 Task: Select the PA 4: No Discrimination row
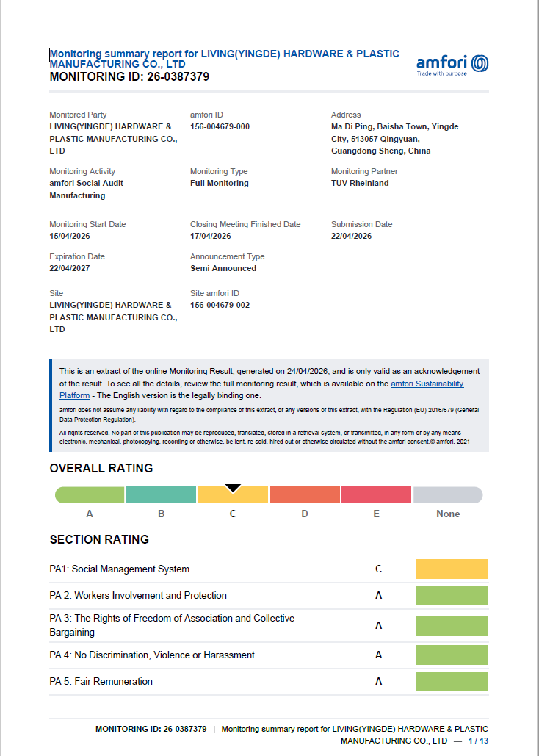(x=269, y=655)
